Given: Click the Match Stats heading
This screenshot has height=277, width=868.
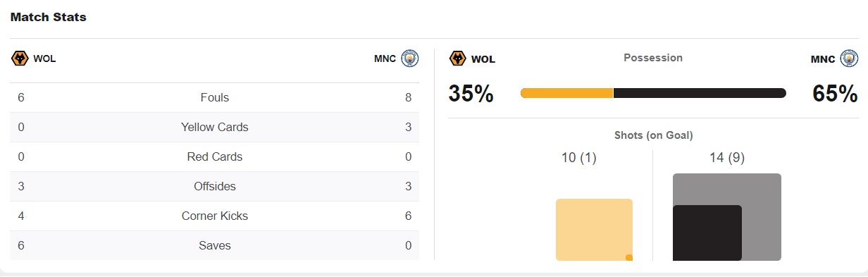Looking at the screenshot, I should [49, 17].
